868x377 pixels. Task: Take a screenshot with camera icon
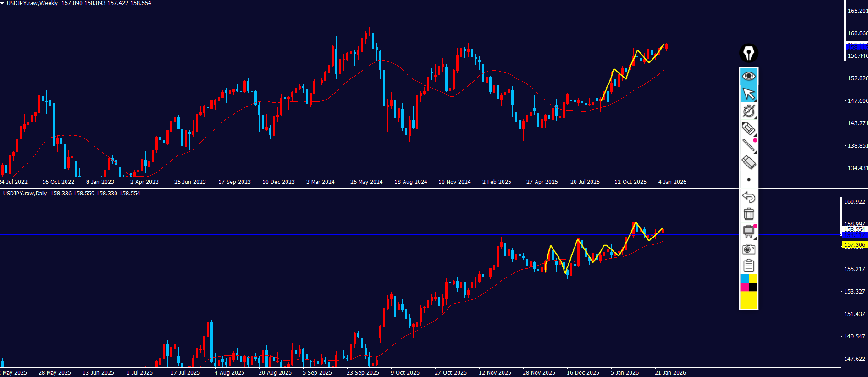(748, 249)
